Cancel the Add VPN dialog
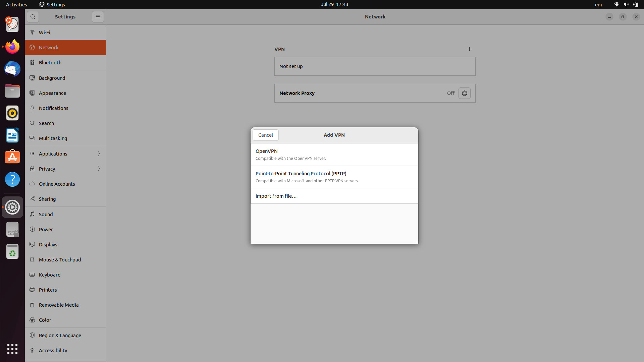644x362 pixels. click(265, 135)
